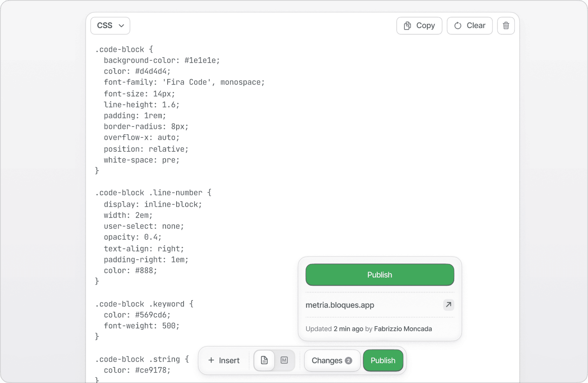Click the circular reset icon inside Clear

[x=458, y=25]
